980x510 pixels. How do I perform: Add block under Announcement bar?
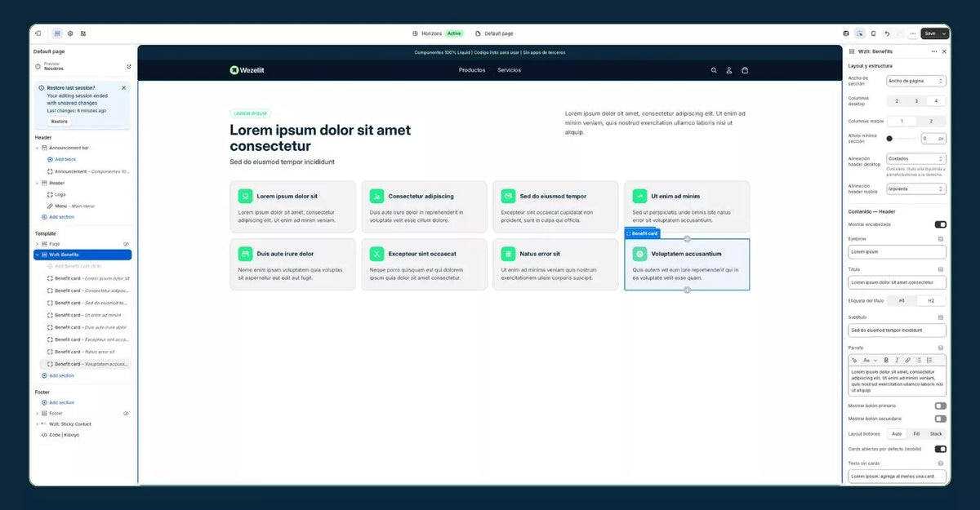click(x=61, y=159)
